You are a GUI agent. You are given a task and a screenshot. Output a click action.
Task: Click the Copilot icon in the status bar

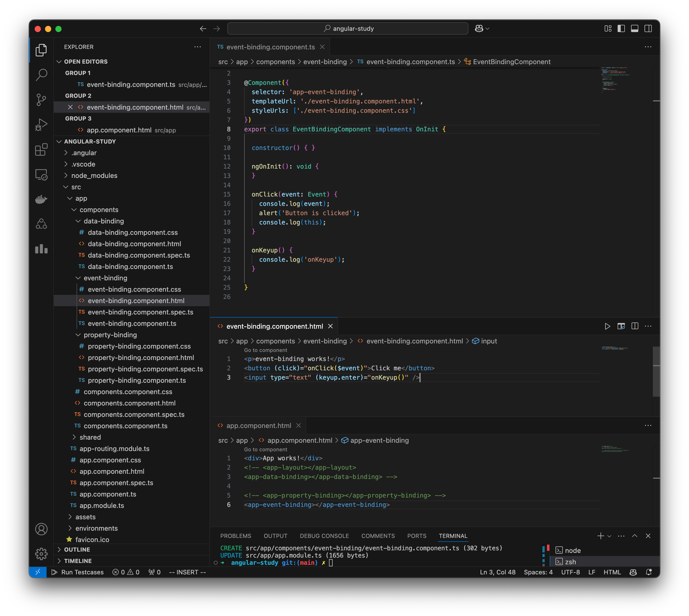click(633, 572)
